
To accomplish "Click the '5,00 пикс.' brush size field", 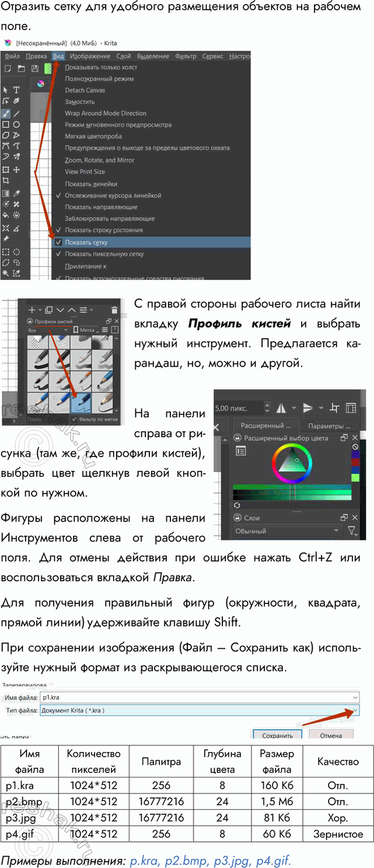I will [x=243, y=407].
